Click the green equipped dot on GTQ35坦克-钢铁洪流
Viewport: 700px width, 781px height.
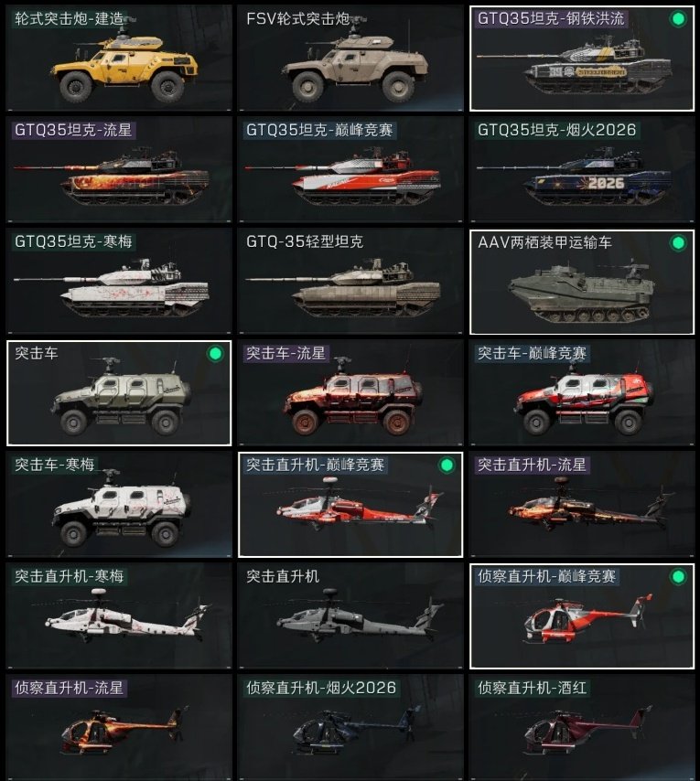point(678,19)
